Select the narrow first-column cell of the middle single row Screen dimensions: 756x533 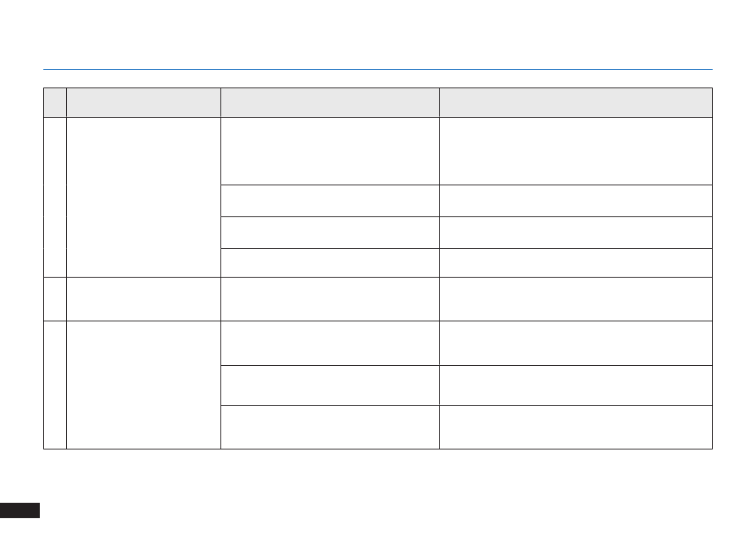[x=55, y=299]
